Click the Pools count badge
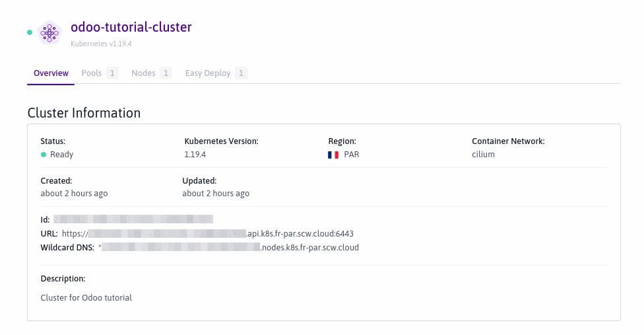Viewport: 644px width, 335px height. [x=112, y=73]
